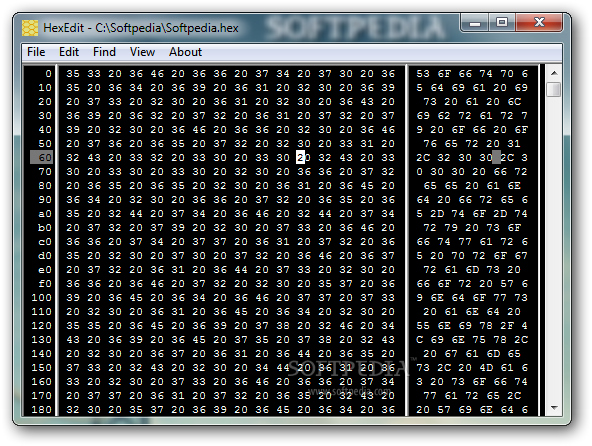Image resolution: width=592 pixels, height=446 pixels.
Task: Click right-pane value 53 in row 0
Action: pos(423,74)
